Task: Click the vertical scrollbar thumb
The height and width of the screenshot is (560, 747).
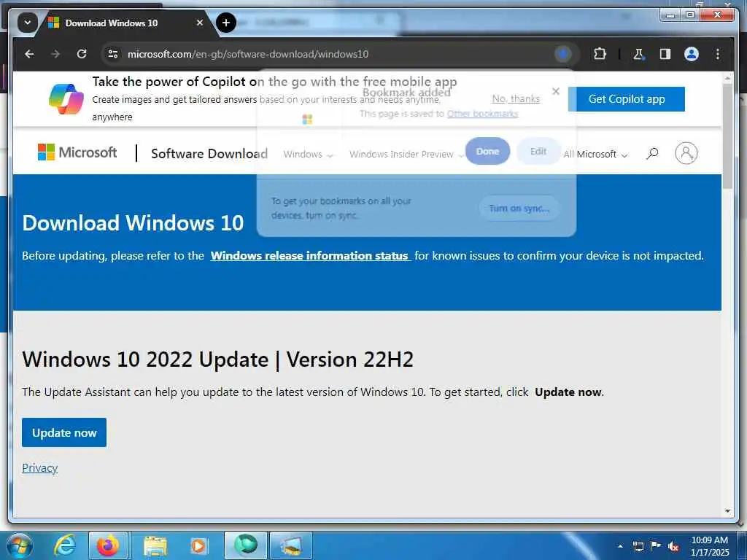Action: pos(727,136)
